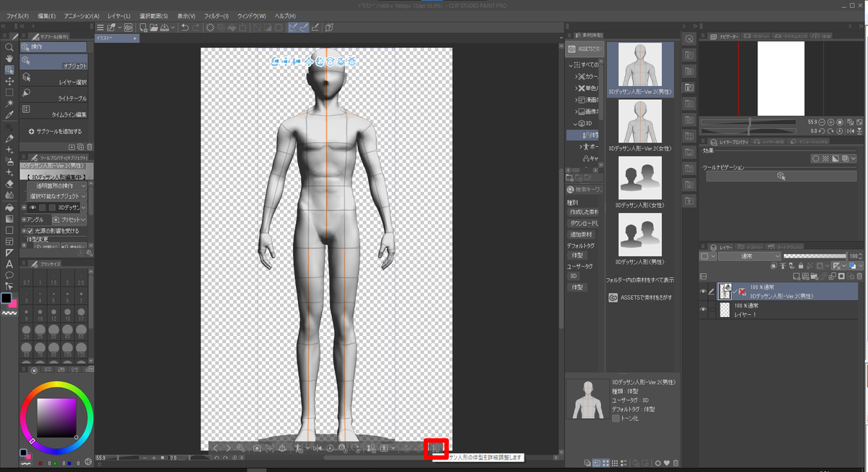Select the Gradient tool

click(x=9, y=218)
